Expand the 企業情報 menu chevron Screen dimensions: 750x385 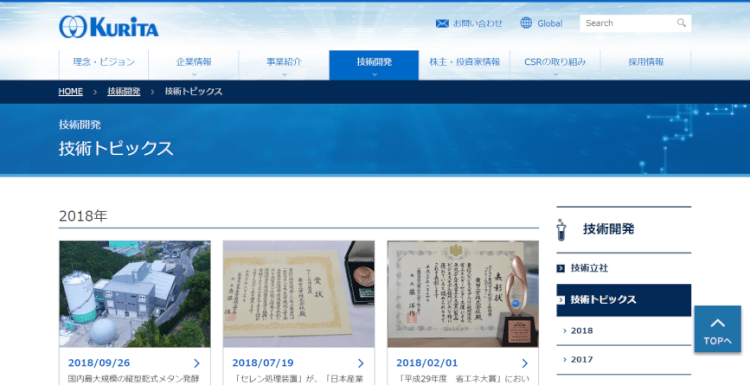pyautogui.click(x=194, y=74)
